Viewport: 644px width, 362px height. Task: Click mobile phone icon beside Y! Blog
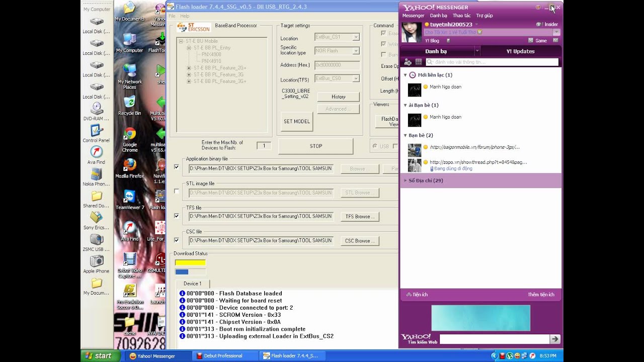coord(448,40)
